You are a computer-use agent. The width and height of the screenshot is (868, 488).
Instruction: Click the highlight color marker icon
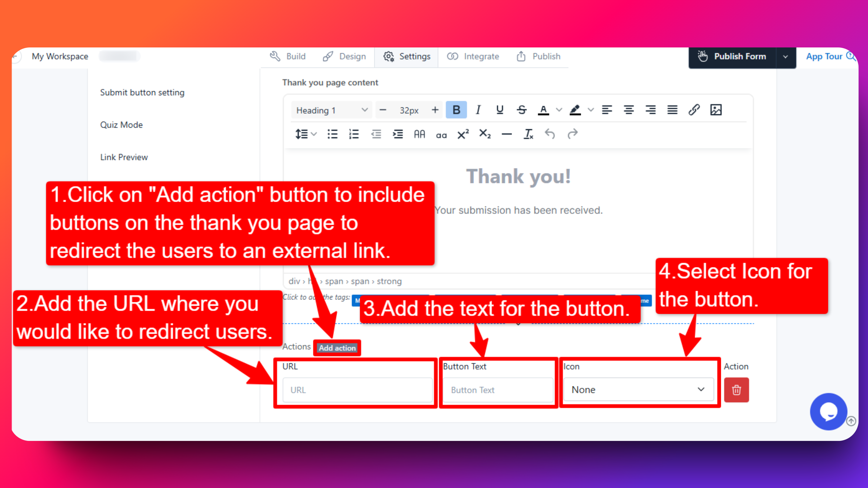click(575, 110)
